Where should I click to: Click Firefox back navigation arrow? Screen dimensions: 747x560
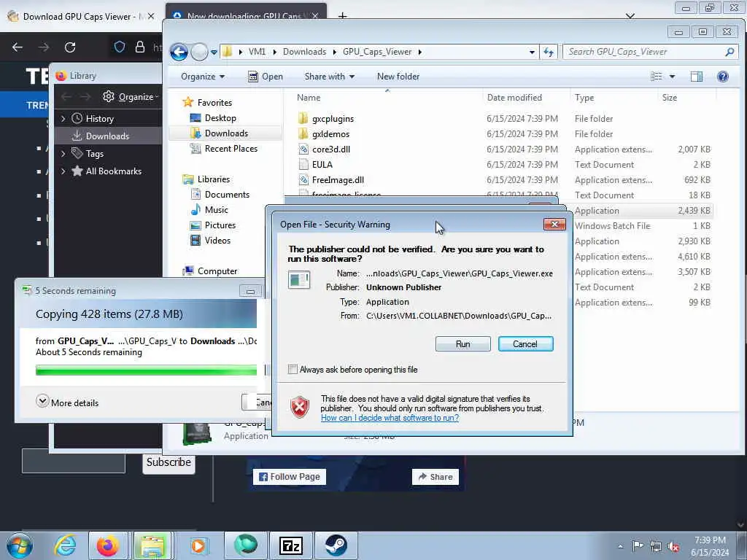(18, 47)
